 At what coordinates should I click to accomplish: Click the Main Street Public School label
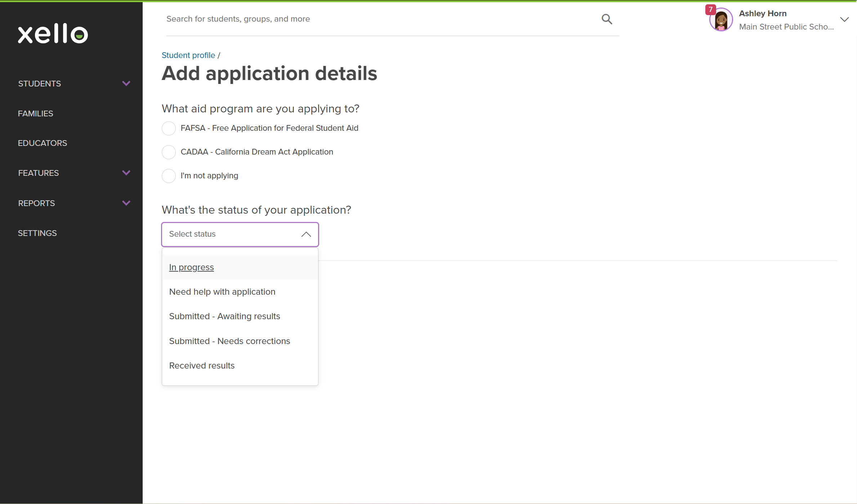[786, 27]
